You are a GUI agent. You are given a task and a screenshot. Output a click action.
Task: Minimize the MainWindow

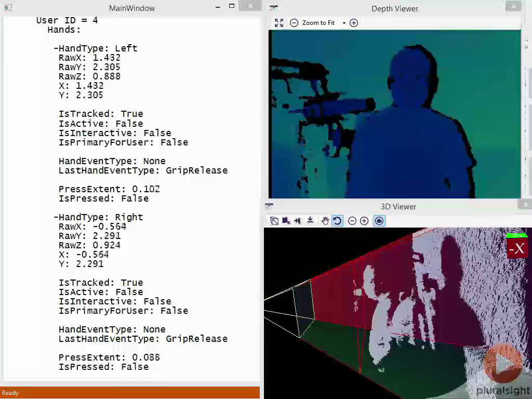coord(218,7)
